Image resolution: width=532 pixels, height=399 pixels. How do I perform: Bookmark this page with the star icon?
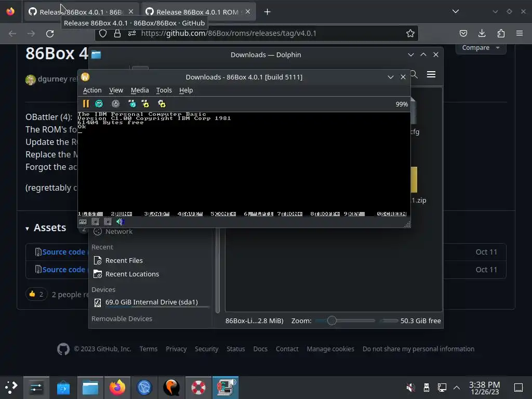[410, 33]
